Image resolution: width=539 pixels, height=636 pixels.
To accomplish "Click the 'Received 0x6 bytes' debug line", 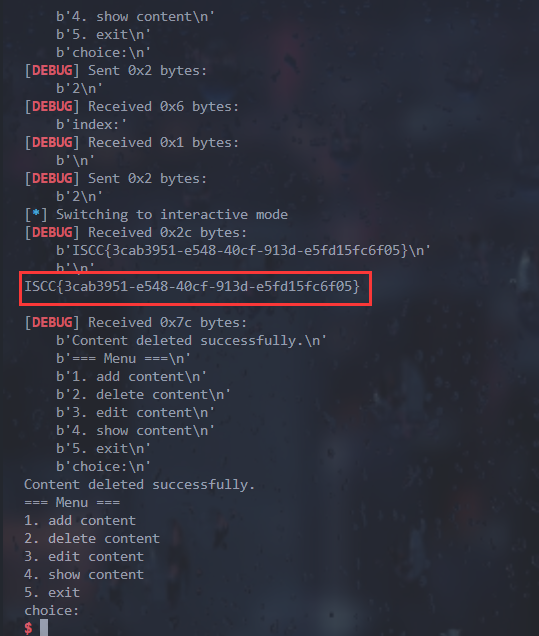I will (131, 107).
